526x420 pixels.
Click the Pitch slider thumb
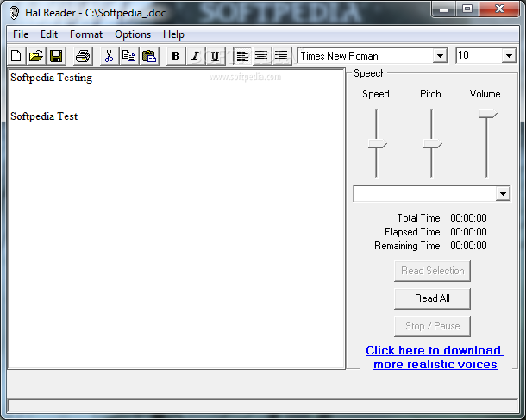tap(432, 143)
